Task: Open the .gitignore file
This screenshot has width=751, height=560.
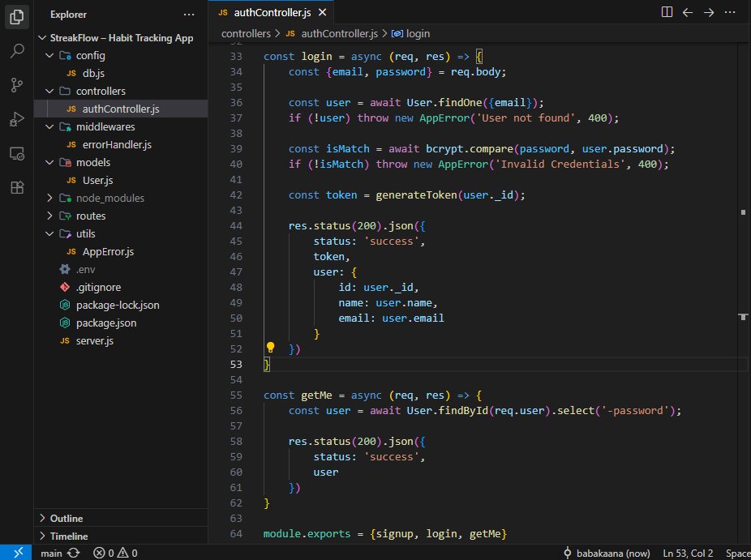Action: tap(121, 287)
